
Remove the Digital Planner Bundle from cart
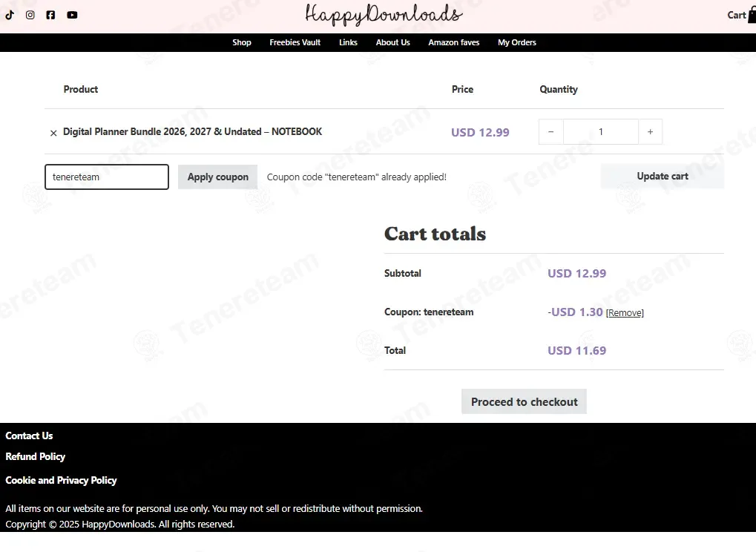(x=53, y=133)
